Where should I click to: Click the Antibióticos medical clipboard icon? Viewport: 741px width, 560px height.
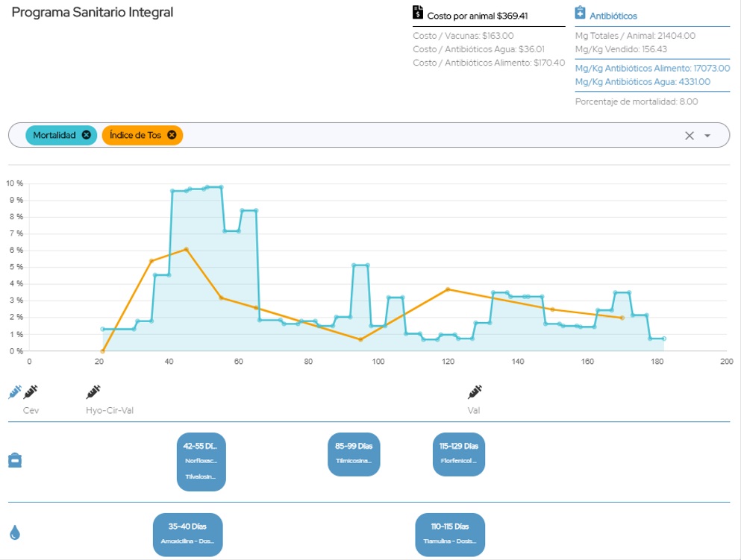[581, 13]
